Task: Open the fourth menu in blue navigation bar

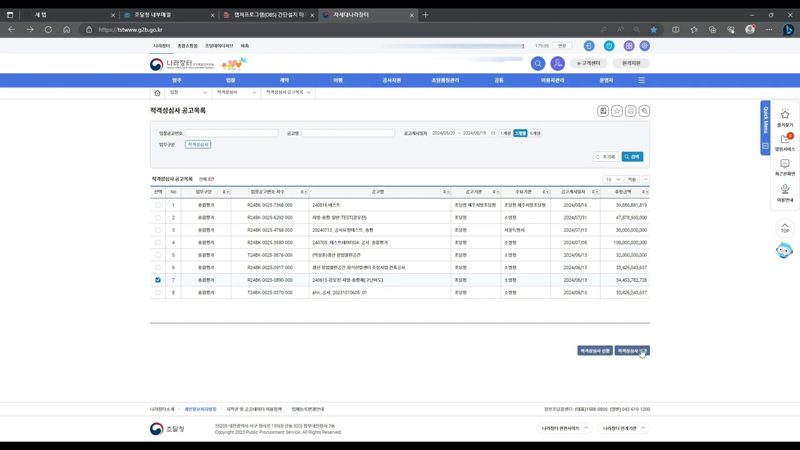Action: pos(338,80)
